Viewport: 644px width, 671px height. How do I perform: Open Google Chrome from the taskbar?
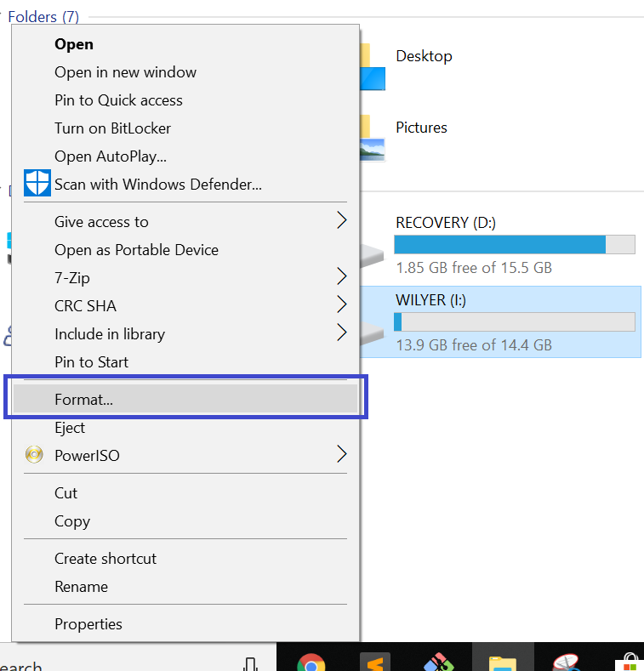click(x=311, y=662)
